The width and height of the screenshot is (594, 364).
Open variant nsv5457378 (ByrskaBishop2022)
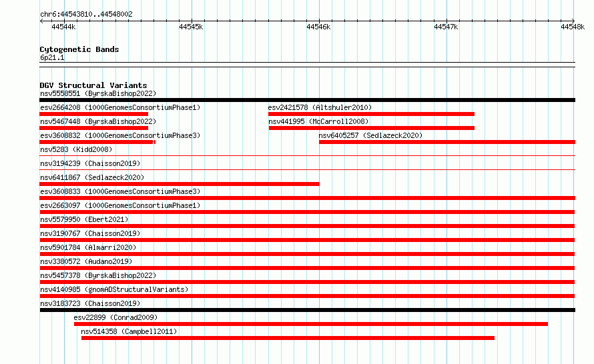click(x=98, y=275)
